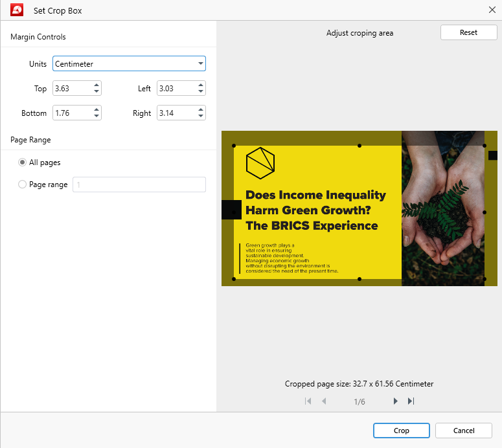Increase the Top margin value
The width and height of the screenshot is (502, 448).
pos(97,85)
